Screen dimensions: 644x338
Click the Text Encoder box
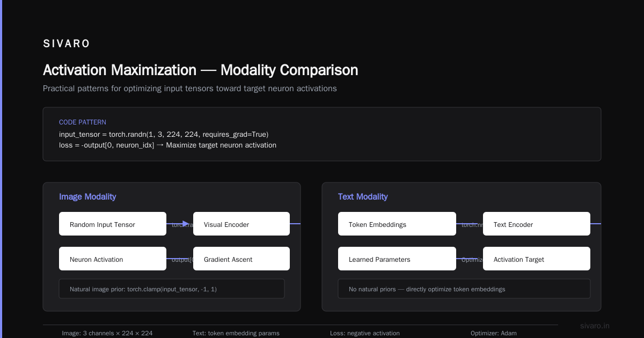[x=537, y=224]
